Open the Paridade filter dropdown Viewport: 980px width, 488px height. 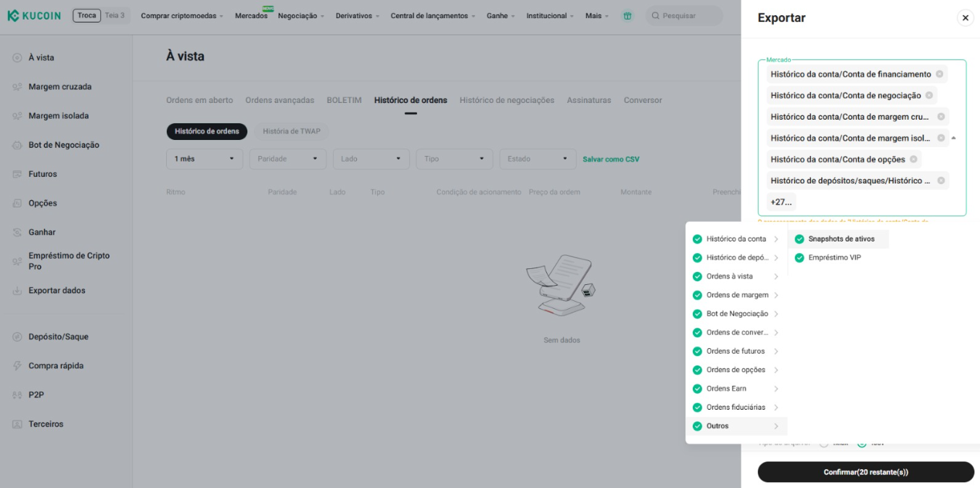pos(288,159)
